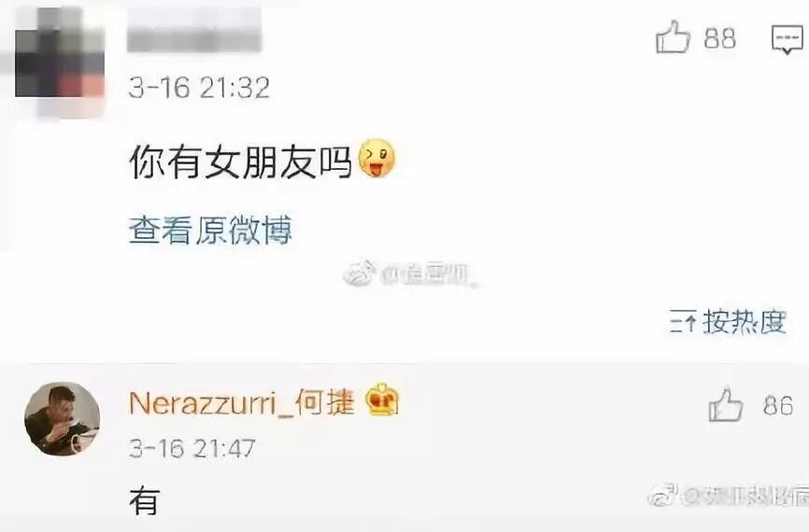Click the 3-16 21:47 reply timestamp
809x532 pixels.
(x=192, y=448)
